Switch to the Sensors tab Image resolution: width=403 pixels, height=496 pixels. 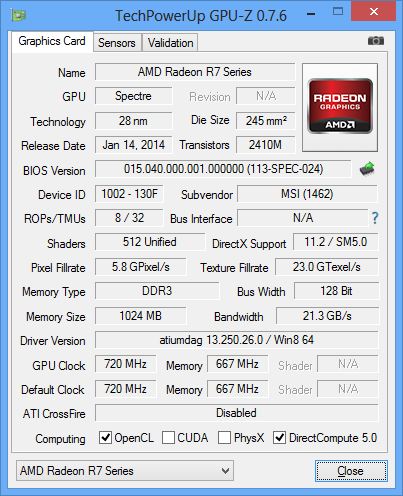click(x=117, y=43)
